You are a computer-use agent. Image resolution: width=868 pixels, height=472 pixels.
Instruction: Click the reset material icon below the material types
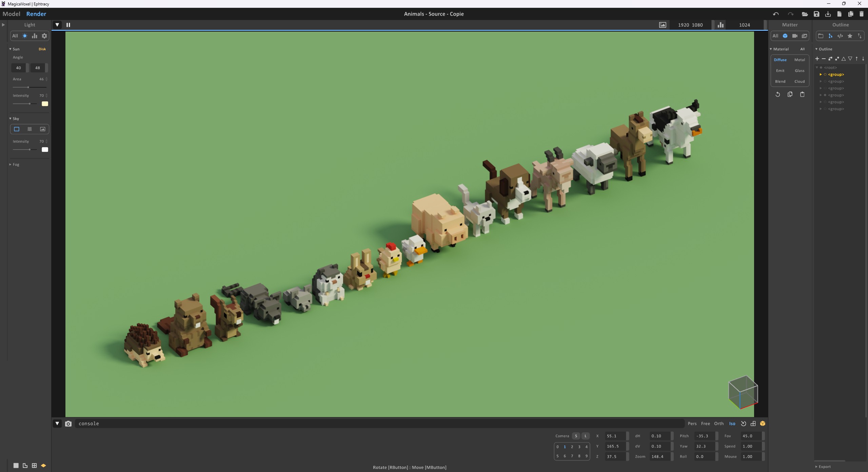click(x=777, y=95)
